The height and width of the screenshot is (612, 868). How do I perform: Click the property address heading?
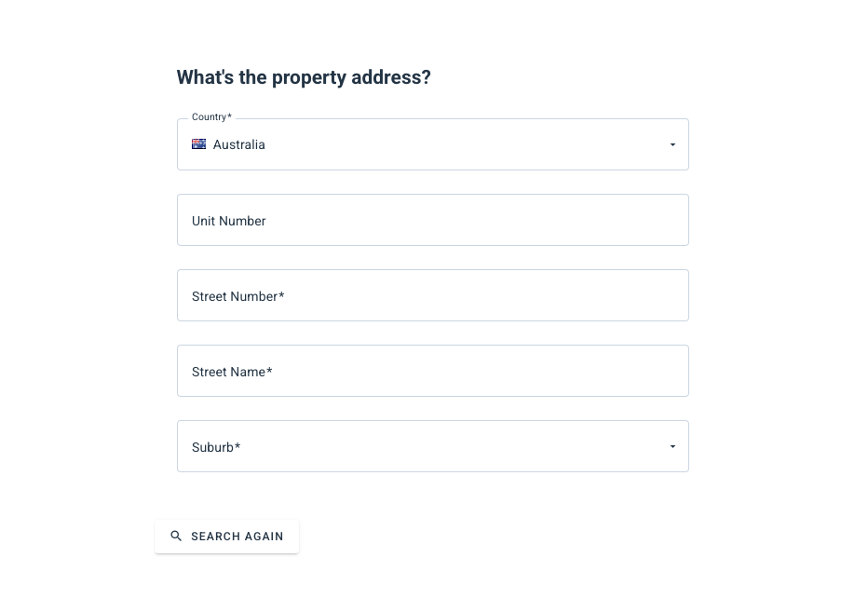point(304,77)
